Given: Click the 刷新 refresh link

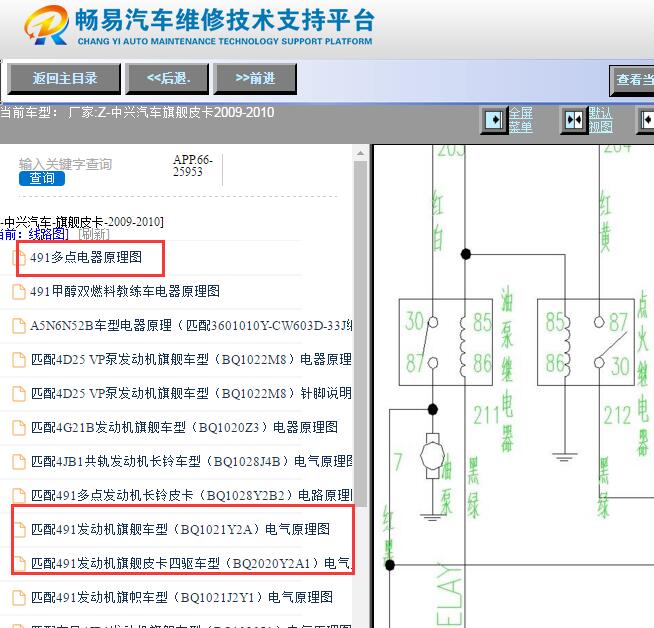Looking at the screenshot, I should (94, 234).
